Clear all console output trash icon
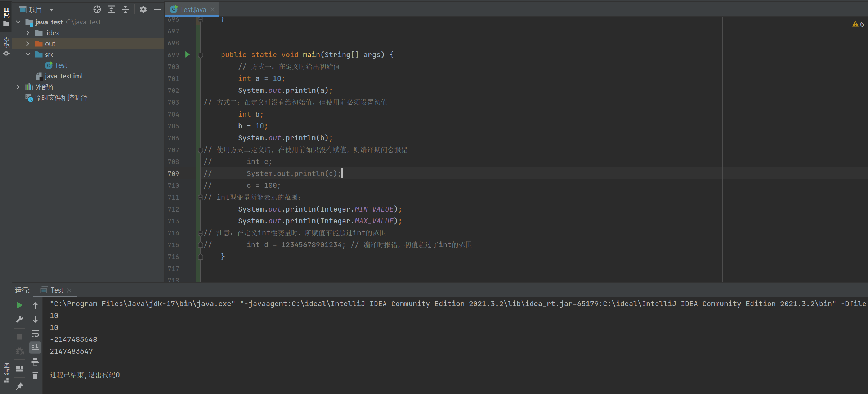The width and height of the screenshot is (868, 394). click(x=35, y=375)
